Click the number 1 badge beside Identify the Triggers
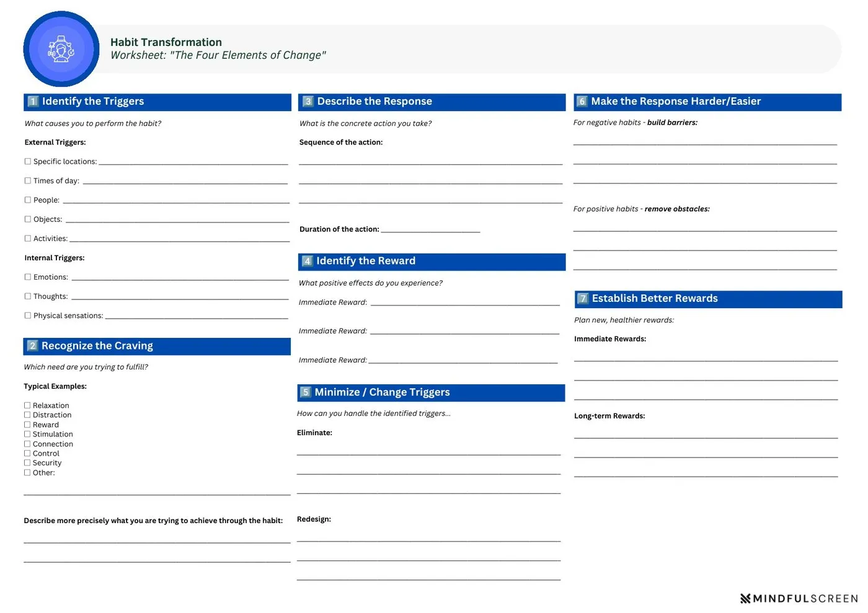The height and width of the screenshot is (613, 868). tap(33, 102)
